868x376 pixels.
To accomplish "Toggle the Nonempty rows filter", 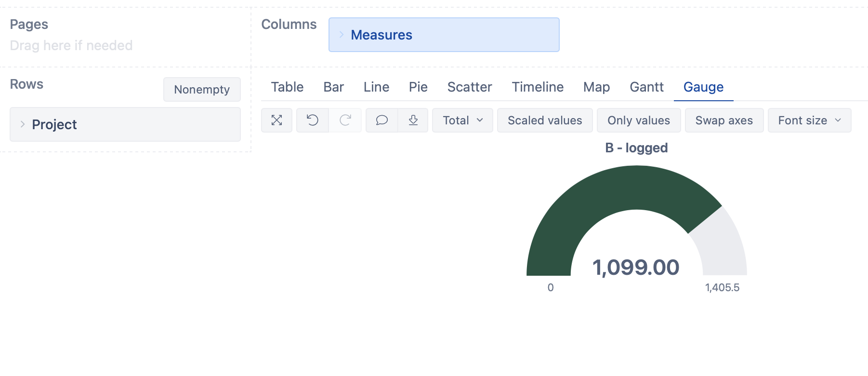I will 202,90.
